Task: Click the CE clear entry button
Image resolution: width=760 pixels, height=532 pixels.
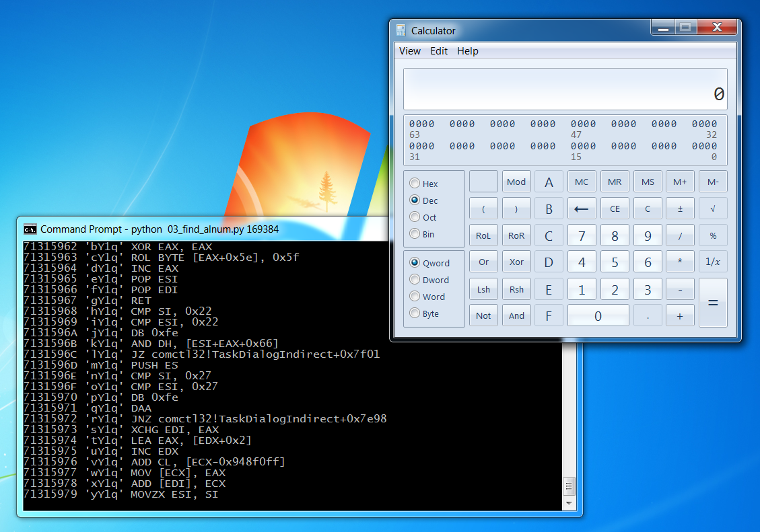Action: (x=614, y=208)
